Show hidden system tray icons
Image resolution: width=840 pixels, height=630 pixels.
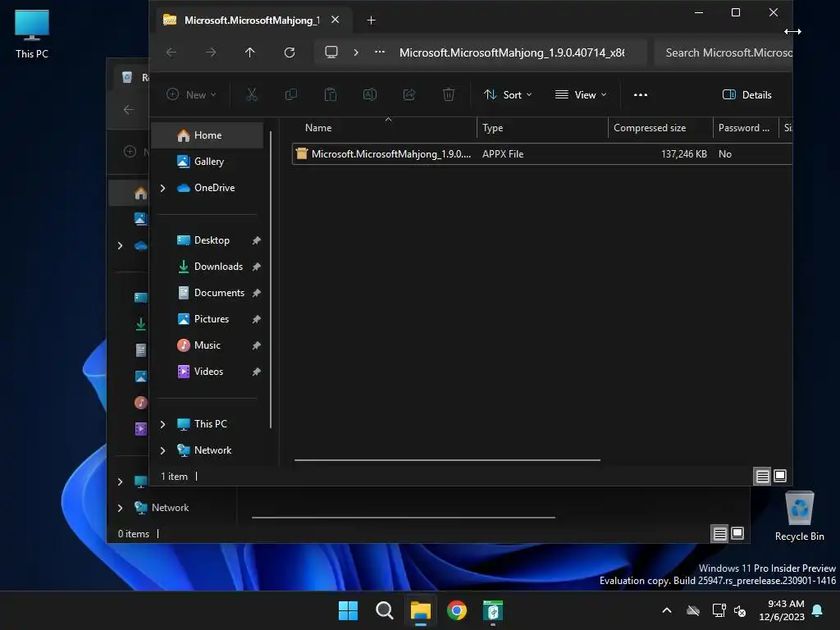click(x=666, y=610)
